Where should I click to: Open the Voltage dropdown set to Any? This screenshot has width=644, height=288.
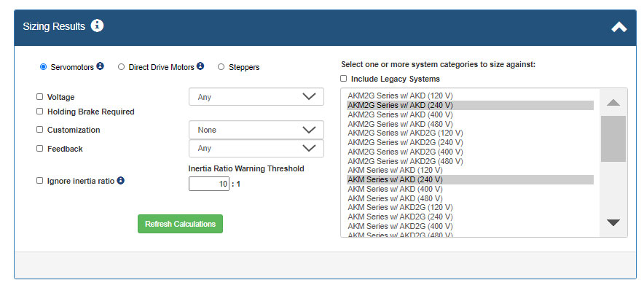256,96
